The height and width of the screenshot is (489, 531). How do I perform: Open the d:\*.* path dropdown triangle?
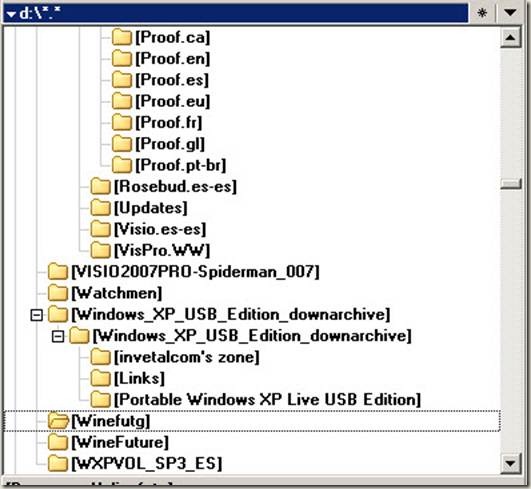coord(12,14)
